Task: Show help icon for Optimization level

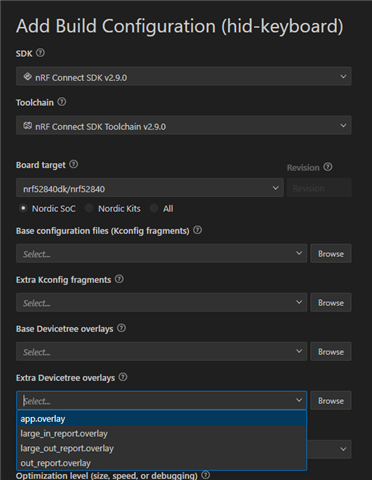Action: click(206, 475)
